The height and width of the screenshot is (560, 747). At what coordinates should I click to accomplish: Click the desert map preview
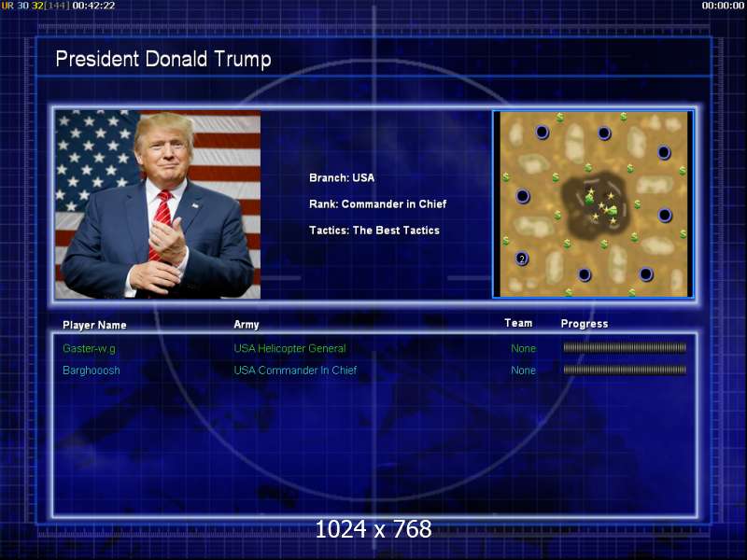(594, 204)
